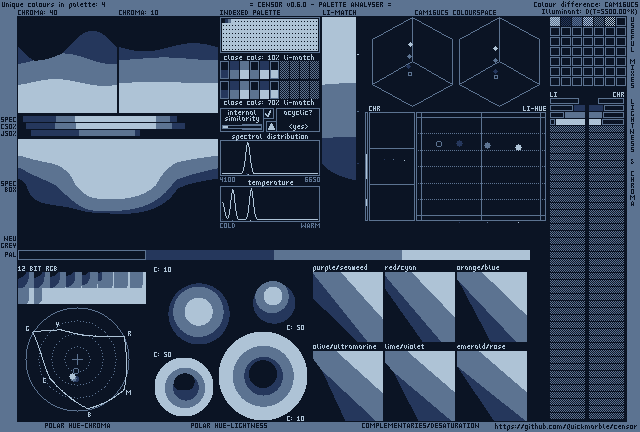Click the CHROMA: 10 spectrum chart
The image size is (640, 432).
[x=169, y=65]
